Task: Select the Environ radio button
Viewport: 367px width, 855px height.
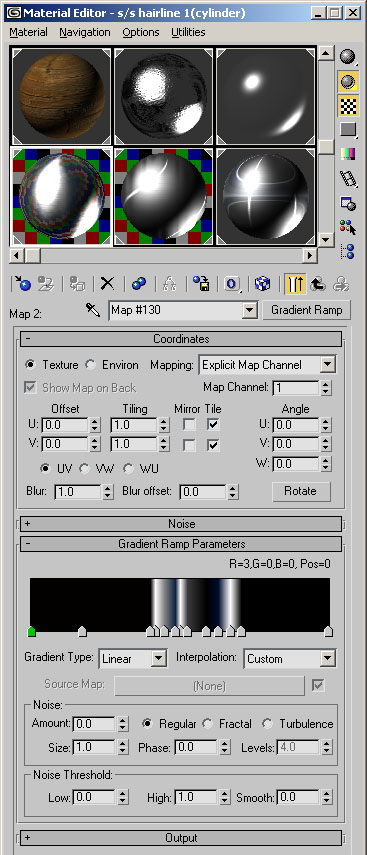Action: (x=91, y=365)
